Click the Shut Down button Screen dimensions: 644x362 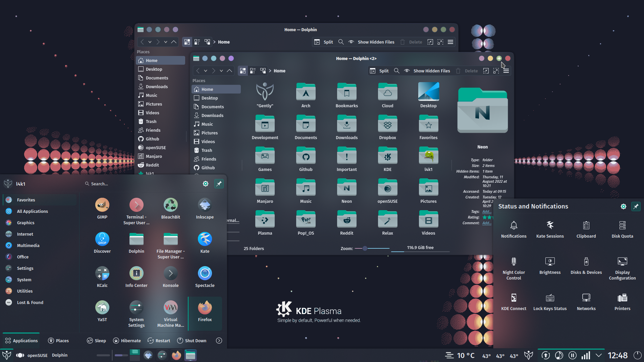click(192, 341)
